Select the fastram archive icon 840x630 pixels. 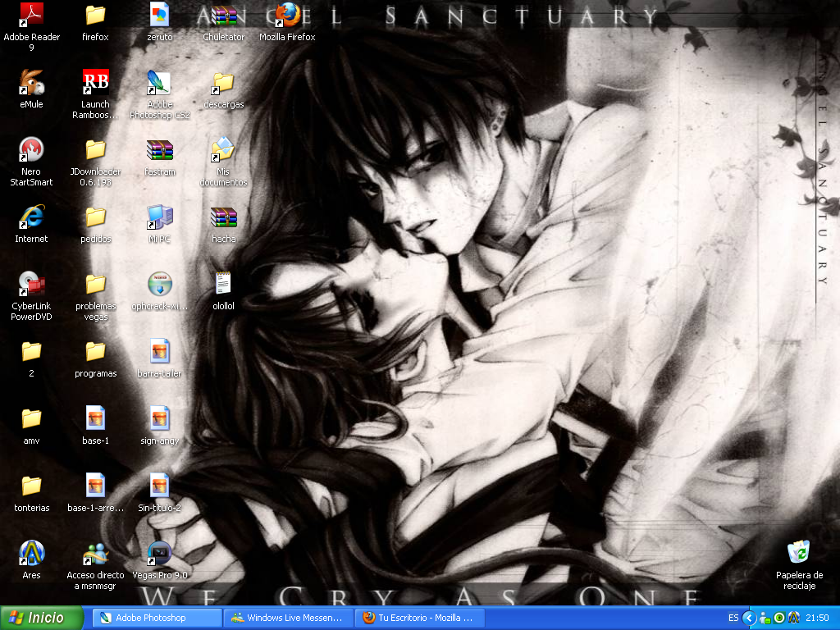[160, 150]
